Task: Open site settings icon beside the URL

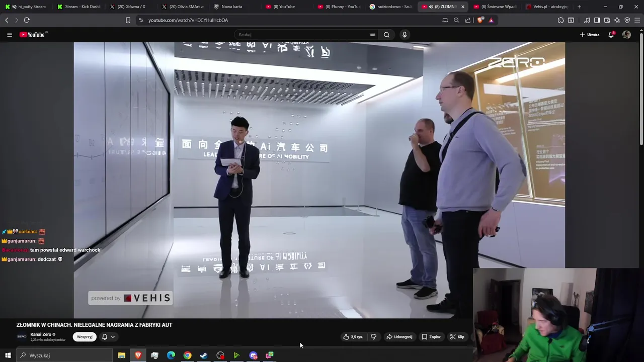Action: point(141,20)
